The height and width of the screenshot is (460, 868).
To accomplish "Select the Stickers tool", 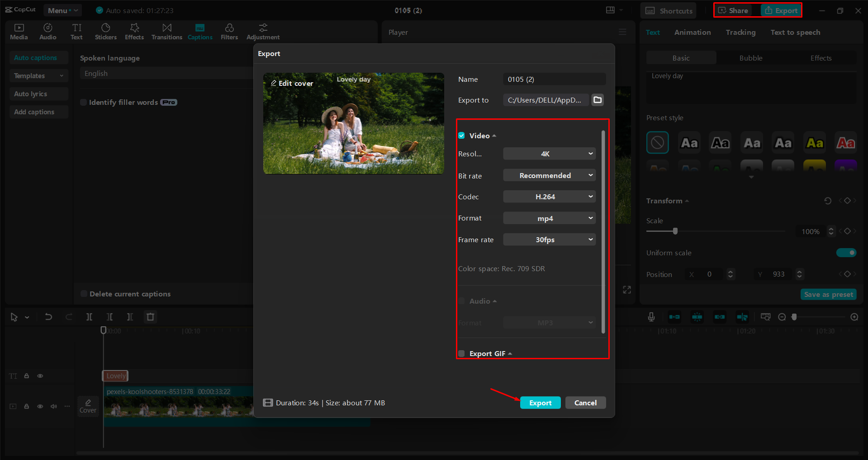I will point(105,31).
